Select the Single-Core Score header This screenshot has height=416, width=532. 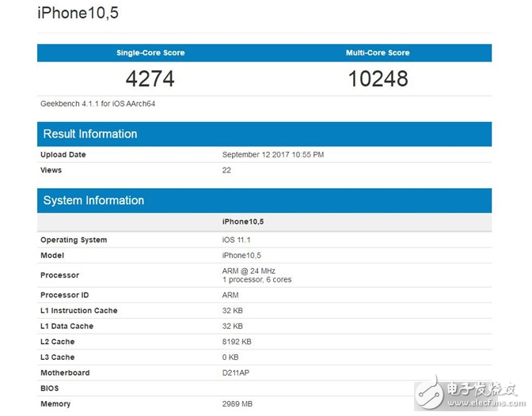click(150, 53)
